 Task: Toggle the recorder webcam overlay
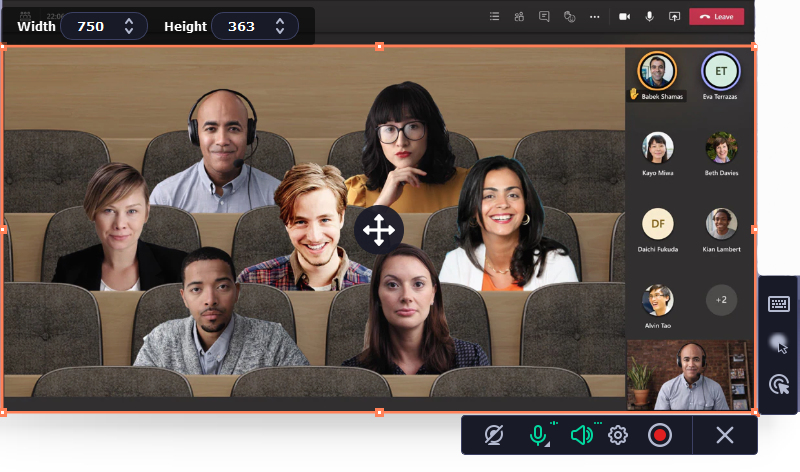click(x=494, y=435)
